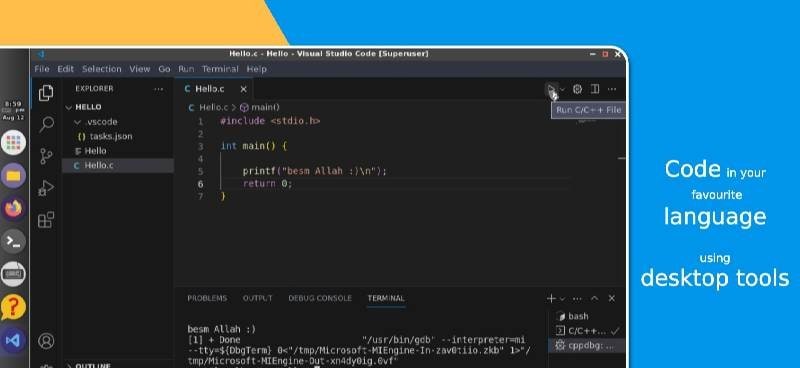The image size is (800, 368).
Task: Select Hello.c in the explorer tree
Action: (117, 165)
